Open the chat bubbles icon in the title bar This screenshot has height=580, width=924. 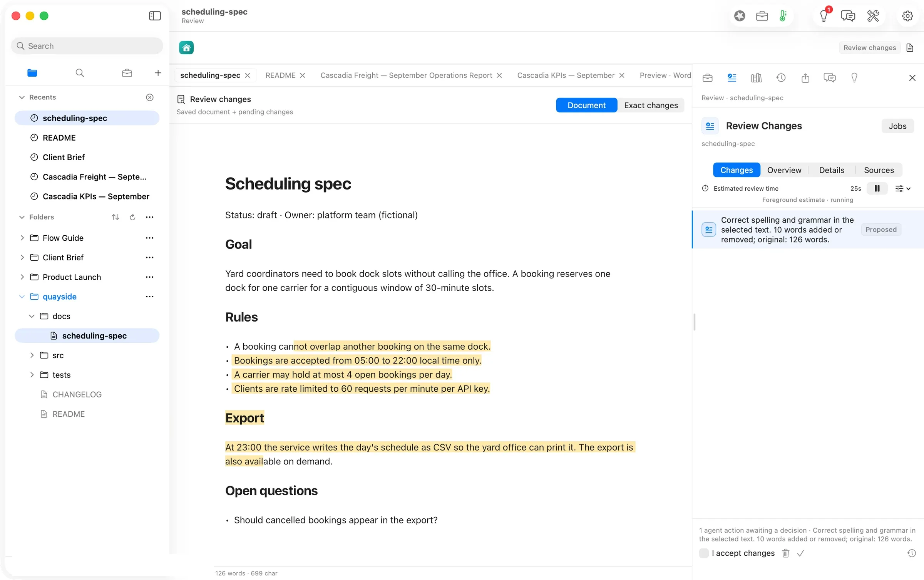click(848, 16)
